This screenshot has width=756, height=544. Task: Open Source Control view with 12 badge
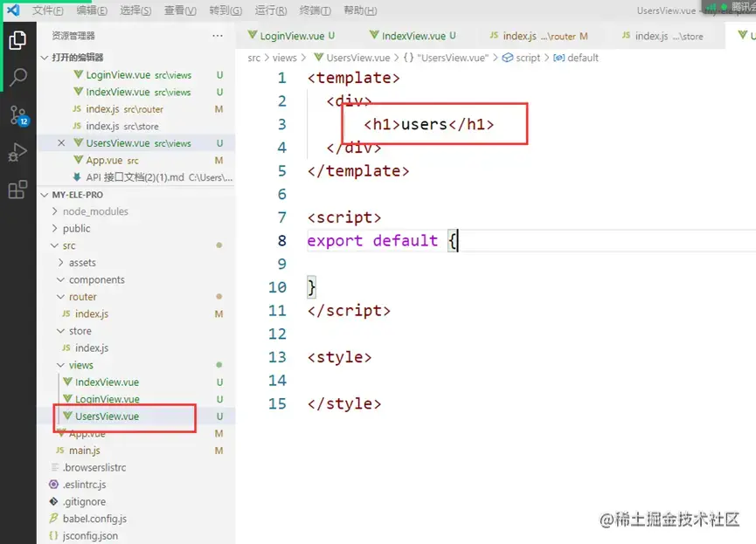(x=19, y=115)
